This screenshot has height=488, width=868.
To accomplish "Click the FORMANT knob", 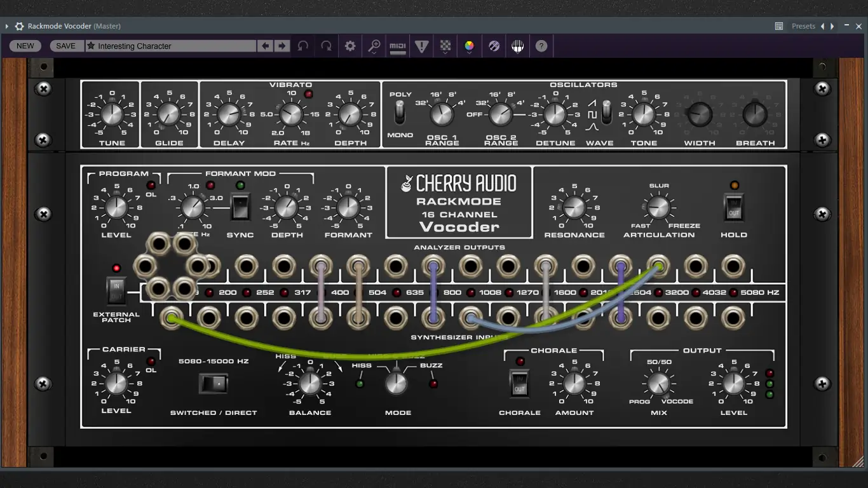I will click(348, 207).
